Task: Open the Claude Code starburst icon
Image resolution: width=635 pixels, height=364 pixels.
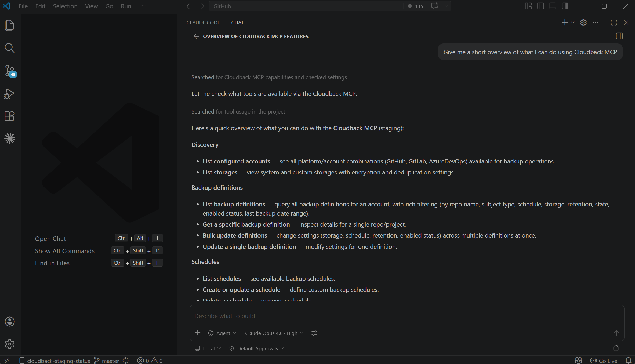Action: (10, 138)
